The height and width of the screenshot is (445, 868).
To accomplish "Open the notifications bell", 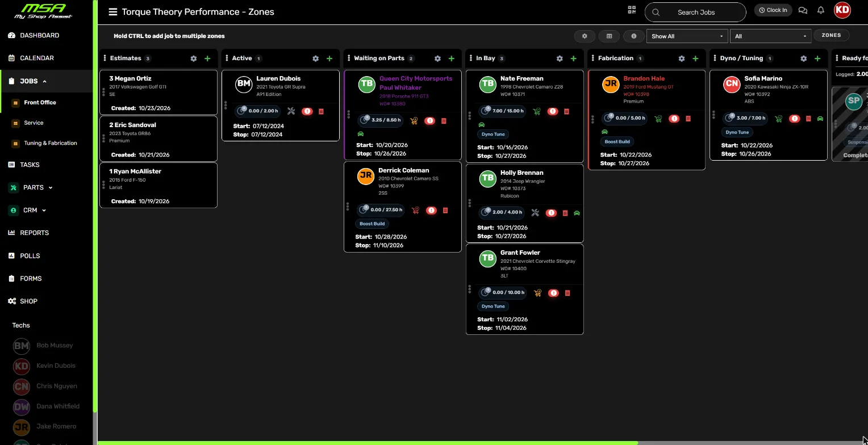I will tap(821, 10).
